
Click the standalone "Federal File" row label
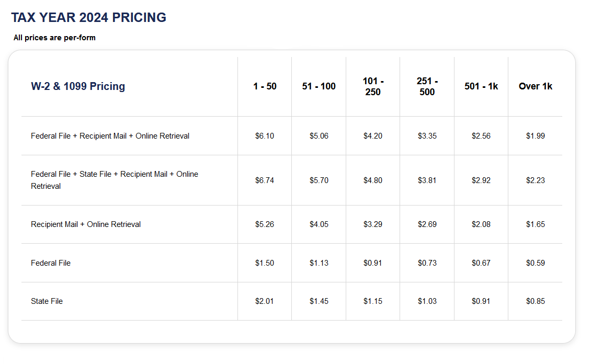(x=51, y=263)
